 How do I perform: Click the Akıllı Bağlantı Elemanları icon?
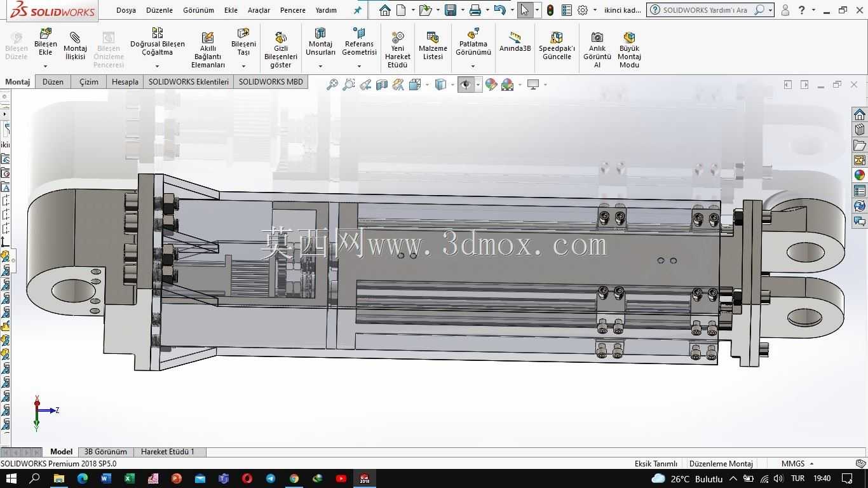208,38
